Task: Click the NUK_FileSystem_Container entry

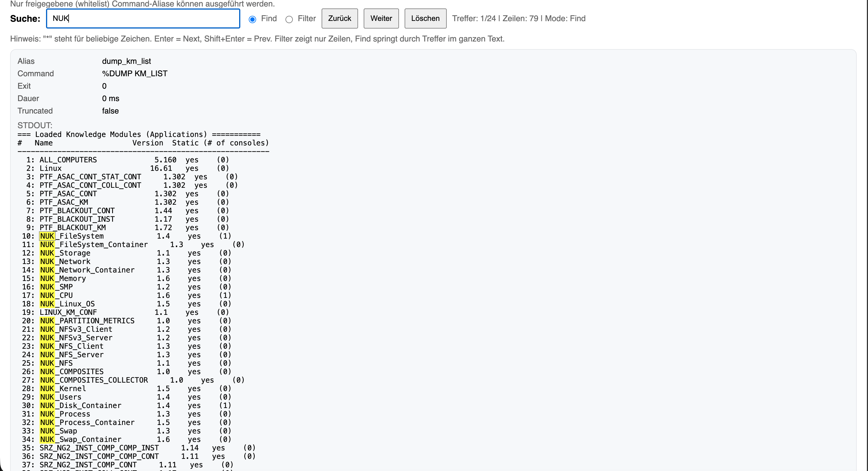Action: click(x=94, y=244)
